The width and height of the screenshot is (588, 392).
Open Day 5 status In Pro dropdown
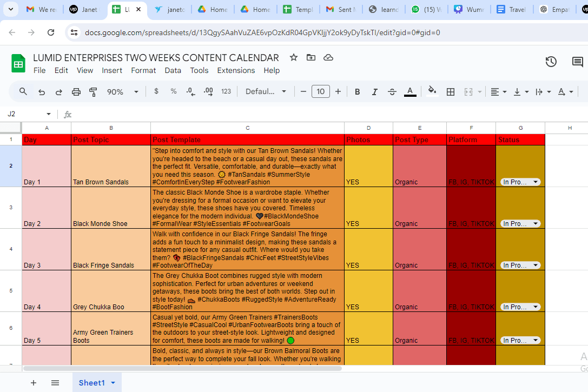coord(520,340)
